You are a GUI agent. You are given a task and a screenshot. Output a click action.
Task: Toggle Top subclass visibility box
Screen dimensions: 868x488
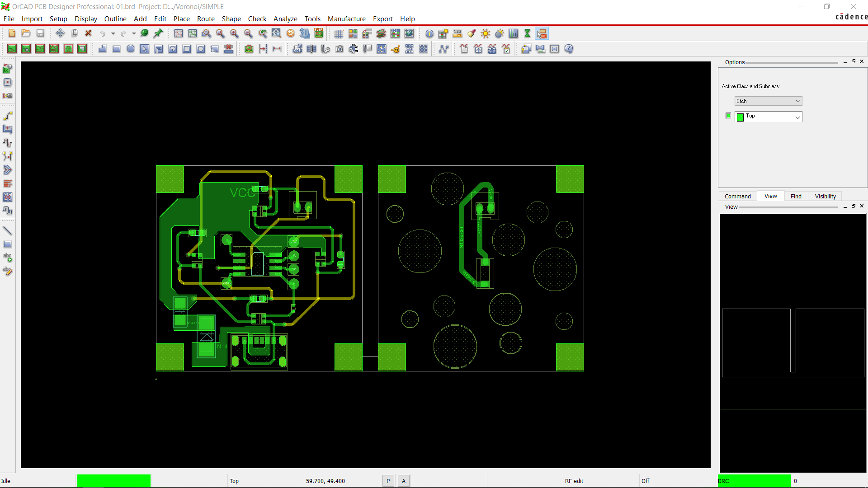click(728, 116)
